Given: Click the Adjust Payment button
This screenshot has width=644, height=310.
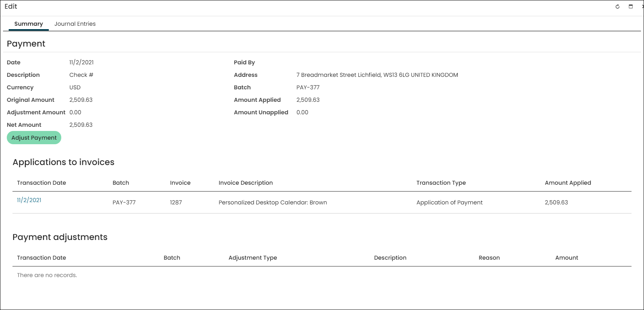Looking at the screenshot, I should point(34,138).
